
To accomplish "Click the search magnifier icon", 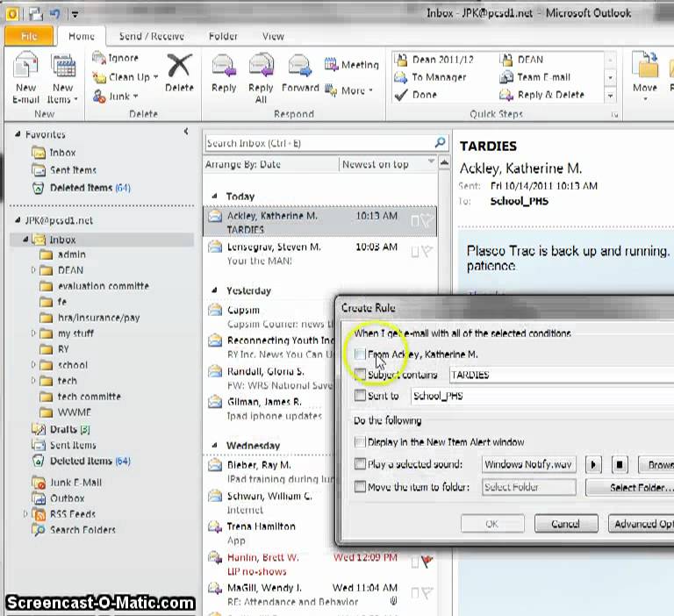I will tap(440, 142).
